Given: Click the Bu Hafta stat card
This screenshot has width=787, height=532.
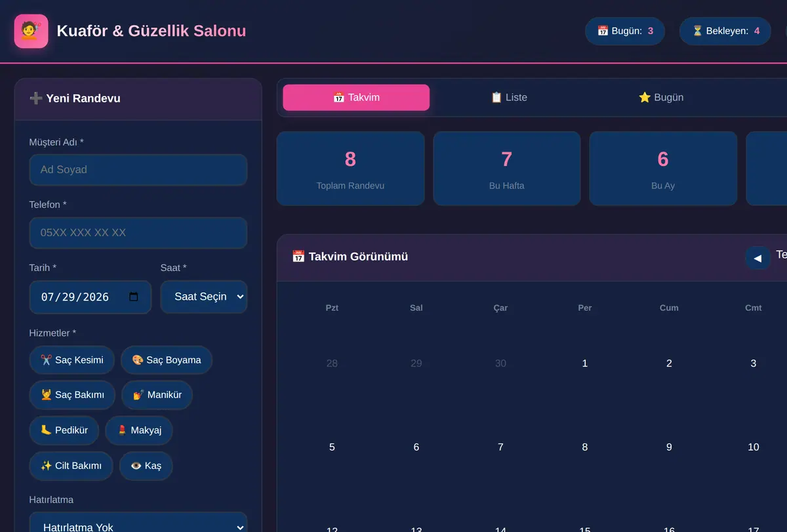Looking at the screenshot, I should (x=507, y=169).
